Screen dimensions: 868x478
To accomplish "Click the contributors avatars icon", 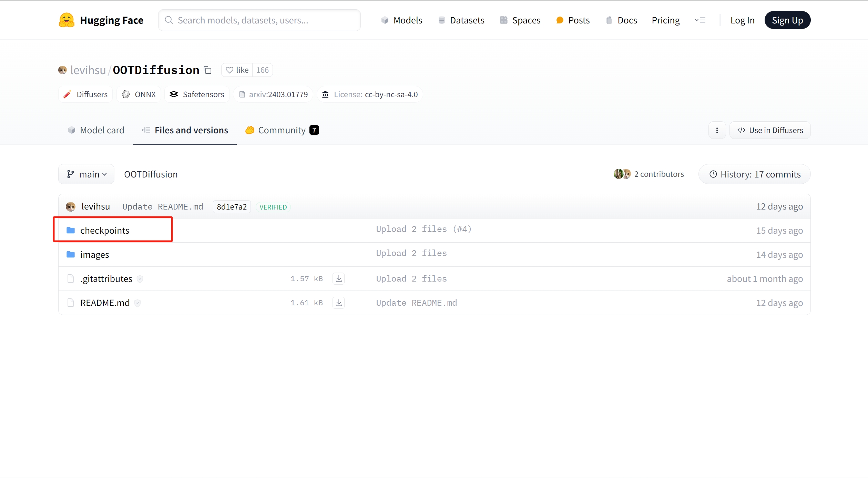I will [622, 174].
